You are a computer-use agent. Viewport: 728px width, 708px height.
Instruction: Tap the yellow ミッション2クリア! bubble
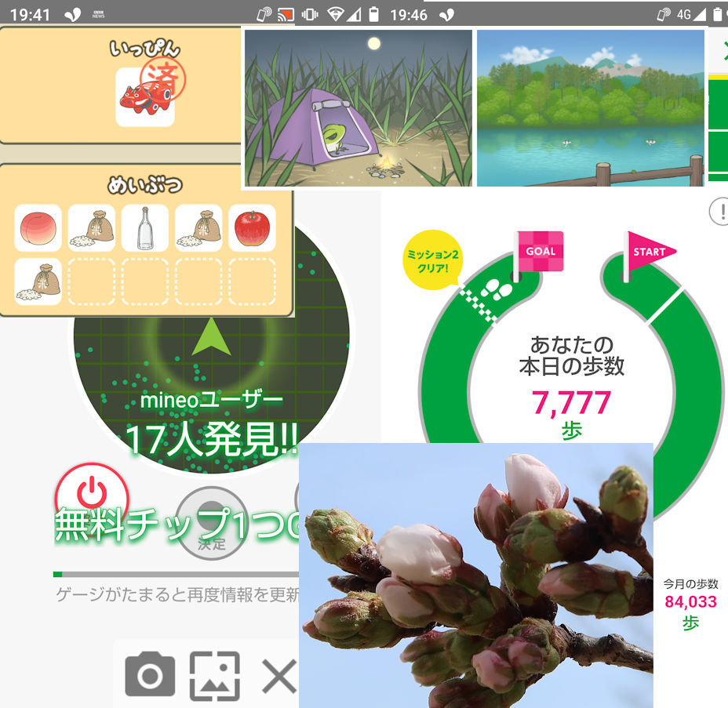433,260
